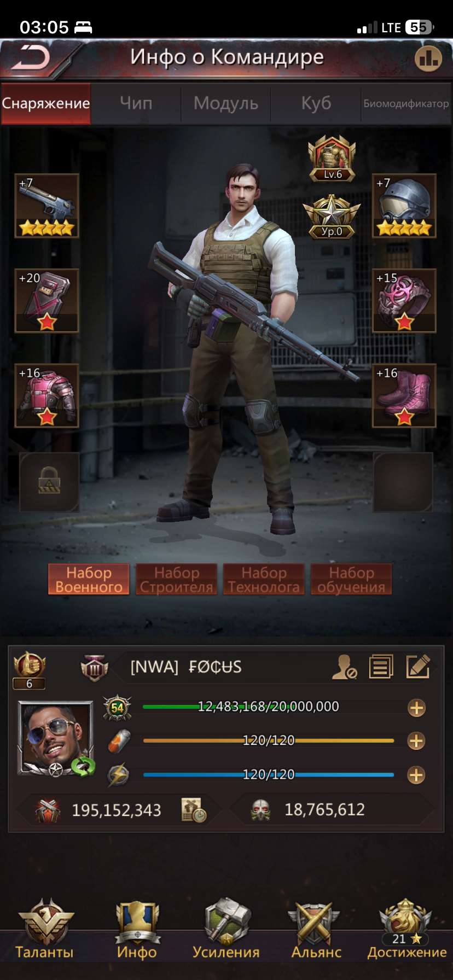453x980 pixels.
Task: Open the document list icon
Action: coord(381,667)
